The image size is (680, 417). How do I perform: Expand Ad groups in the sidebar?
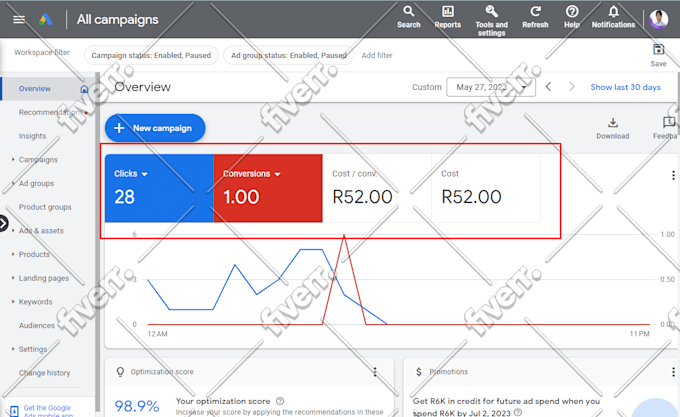coord(13,183)
